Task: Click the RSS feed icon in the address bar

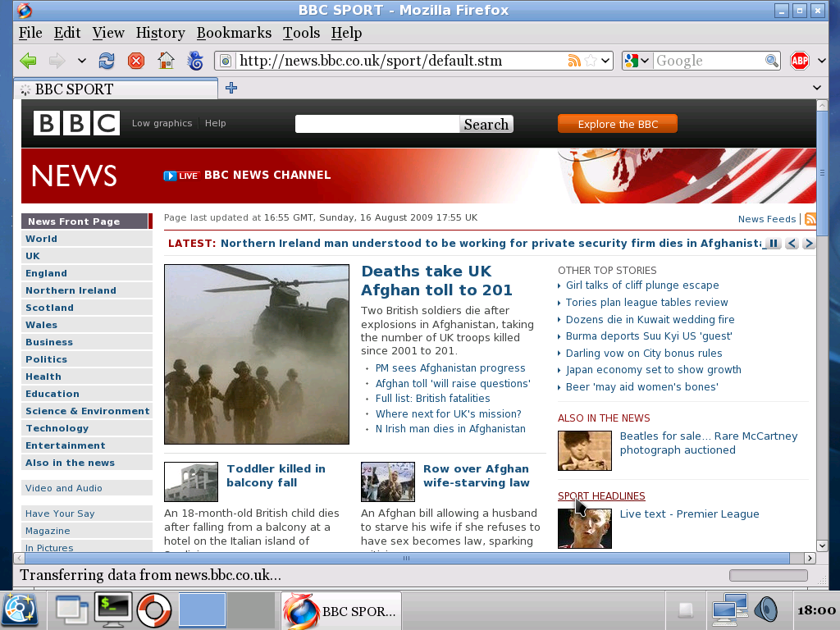Action: click(573, 61)
